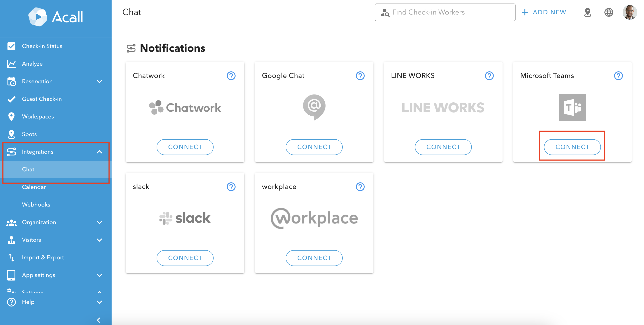Expand the Visitors menu chevron
Image resolution: width=644 pixels, height=325 pixels.
point(99,240)
